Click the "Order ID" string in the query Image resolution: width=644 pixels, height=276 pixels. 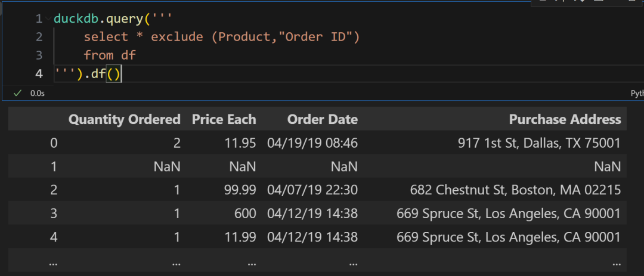[318, 37]
